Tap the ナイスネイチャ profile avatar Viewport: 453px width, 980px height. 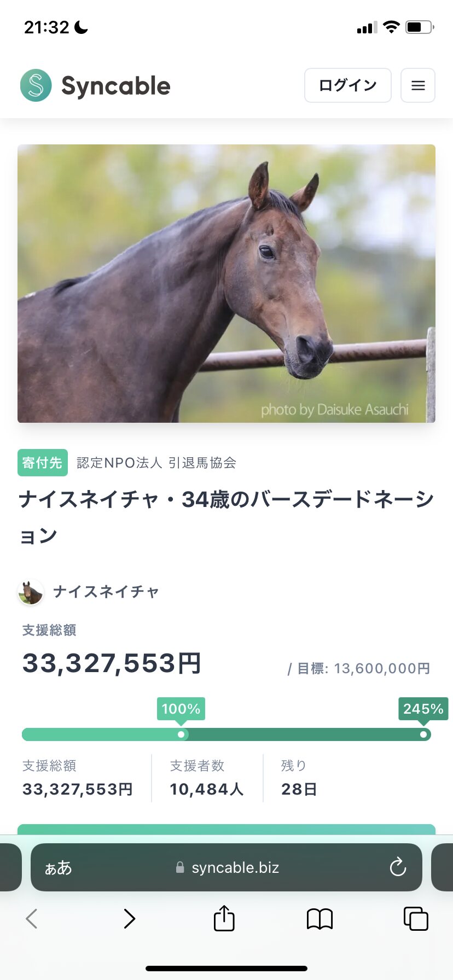click(x=31, y=592)
